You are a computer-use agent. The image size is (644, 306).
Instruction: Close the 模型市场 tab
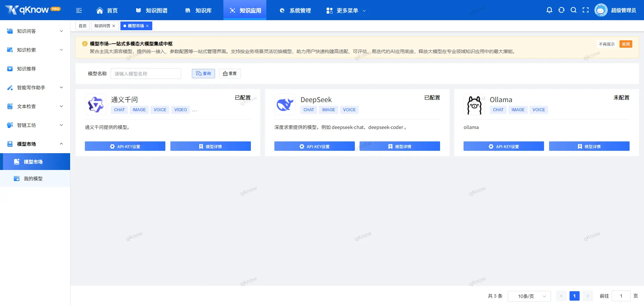[x=147, y=26]
